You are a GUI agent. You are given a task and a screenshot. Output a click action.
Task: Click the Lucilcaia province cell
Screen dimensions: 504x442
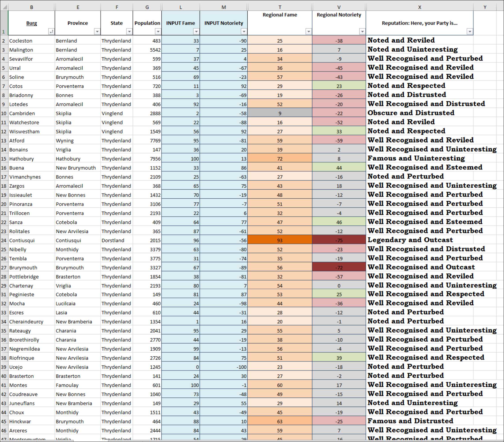click(78, 304)
